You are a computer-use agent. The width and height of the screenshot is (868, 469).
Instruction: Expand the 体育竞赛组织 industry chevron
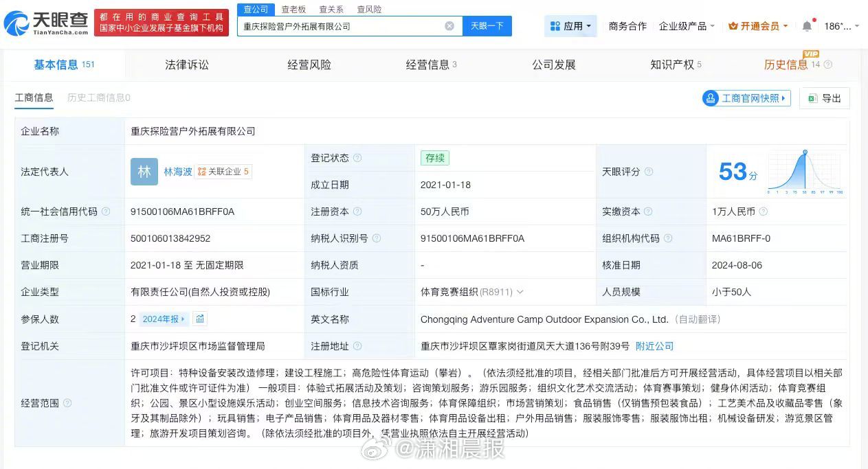[x=520, y=292]
